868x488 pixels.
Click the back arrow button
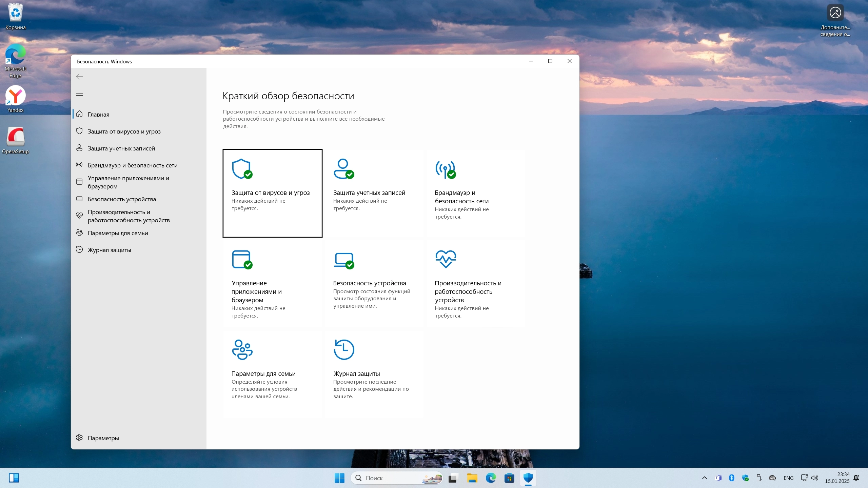pyautogui.click(x=79, y=77)
